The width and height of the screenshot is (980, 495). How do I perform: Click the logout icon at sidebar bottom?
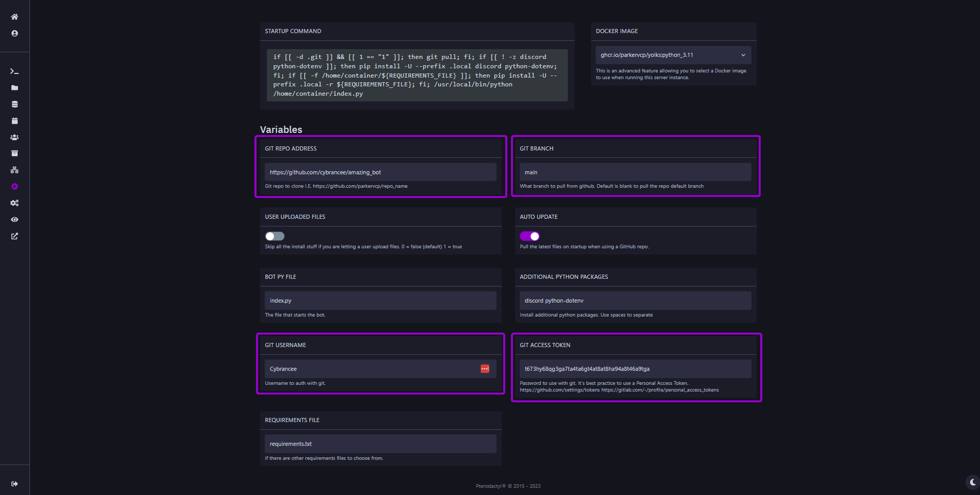[x=14, y=483]
